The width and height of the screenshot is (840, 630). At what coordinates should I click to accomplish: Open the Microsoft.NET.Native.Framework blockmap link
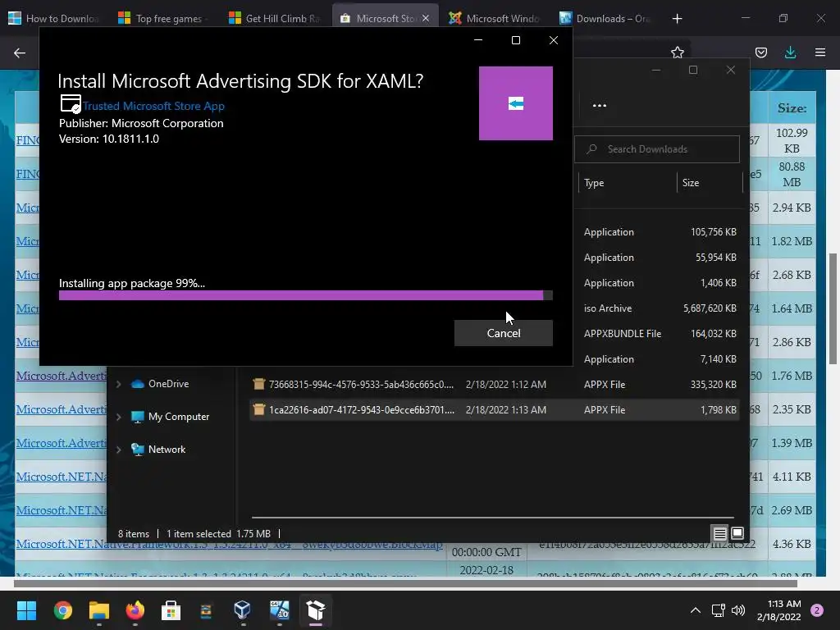[x=230, y=544]
